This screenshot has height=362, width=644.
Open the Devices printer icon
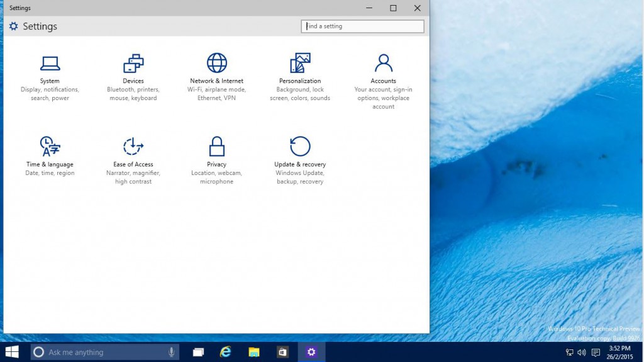(x=133, y=64)
